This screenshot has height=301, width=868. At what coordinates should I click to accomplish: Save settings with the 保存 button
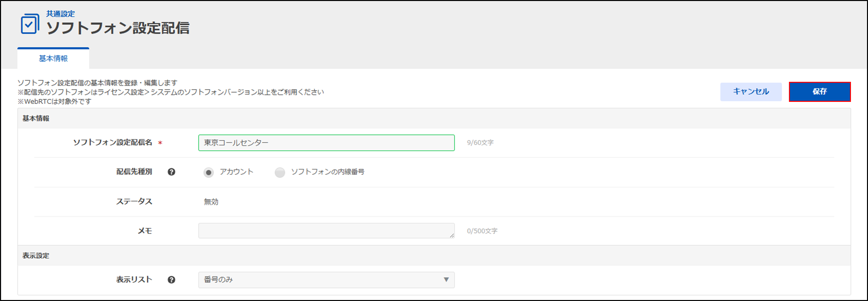(819, 92)
